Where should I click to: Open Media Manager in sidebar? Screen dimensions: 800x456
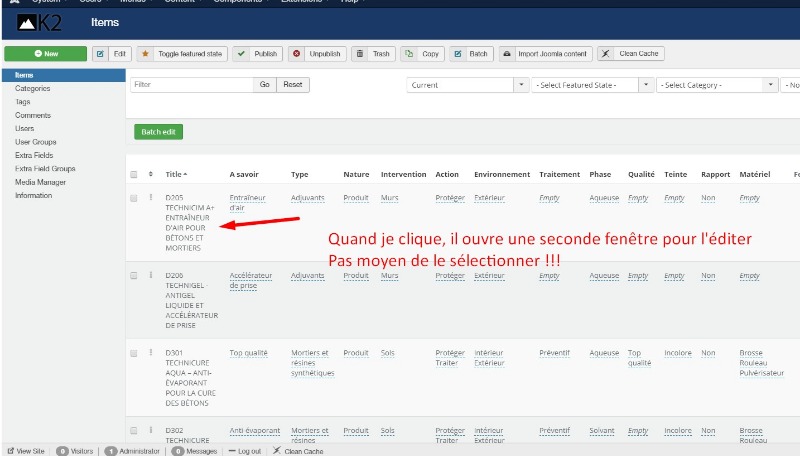coord(40,182)
